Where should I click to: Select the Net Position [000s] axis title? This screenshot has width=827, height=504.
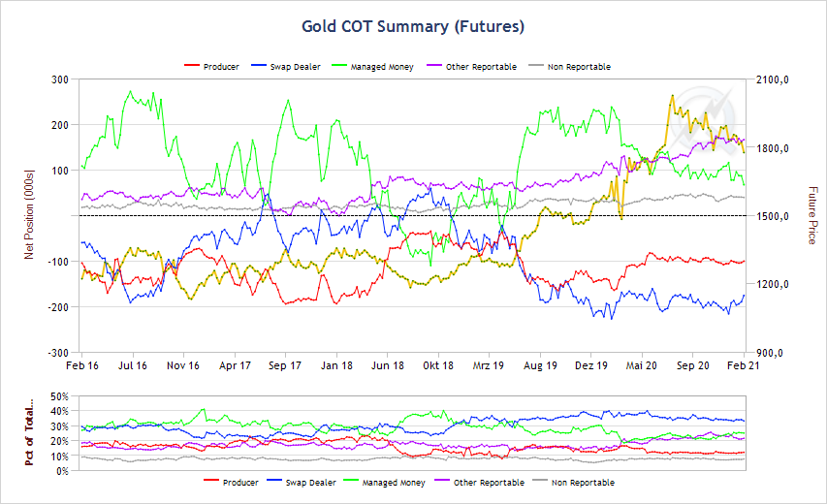29,216
